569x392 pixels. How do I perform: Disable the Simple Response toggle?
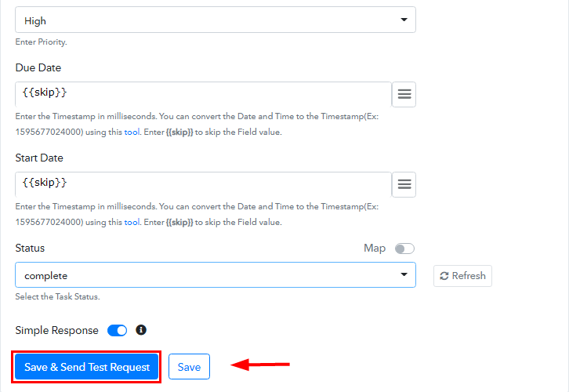click(x=117, y=330)
